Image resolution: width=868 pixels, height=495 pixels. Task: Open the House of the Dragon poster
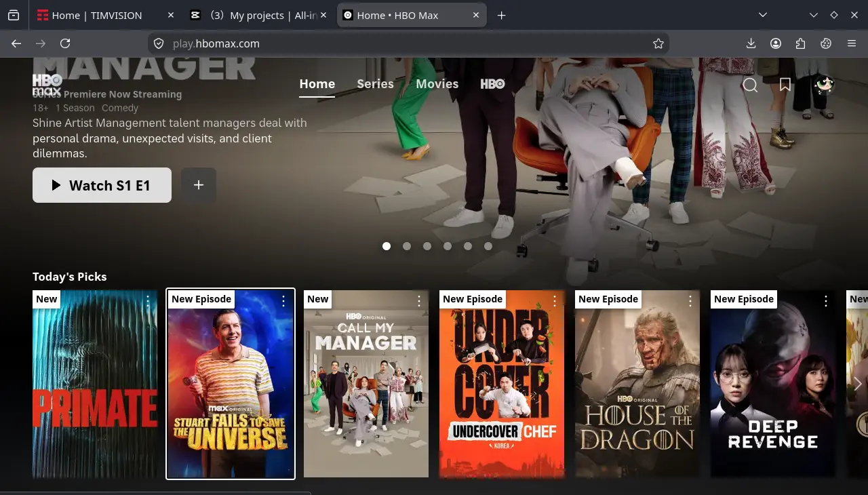[637, 384]
